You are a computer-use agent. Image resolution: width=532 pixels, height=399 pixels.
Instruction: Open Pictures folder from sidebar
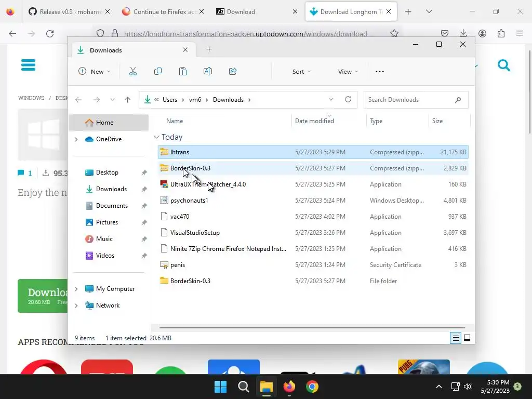tap(107, 222)
